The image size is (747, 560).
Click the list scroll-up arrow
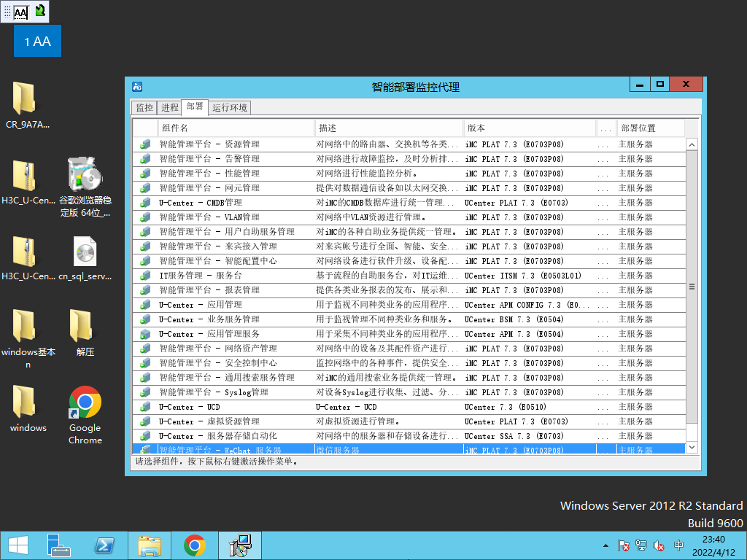pos(692,144)
